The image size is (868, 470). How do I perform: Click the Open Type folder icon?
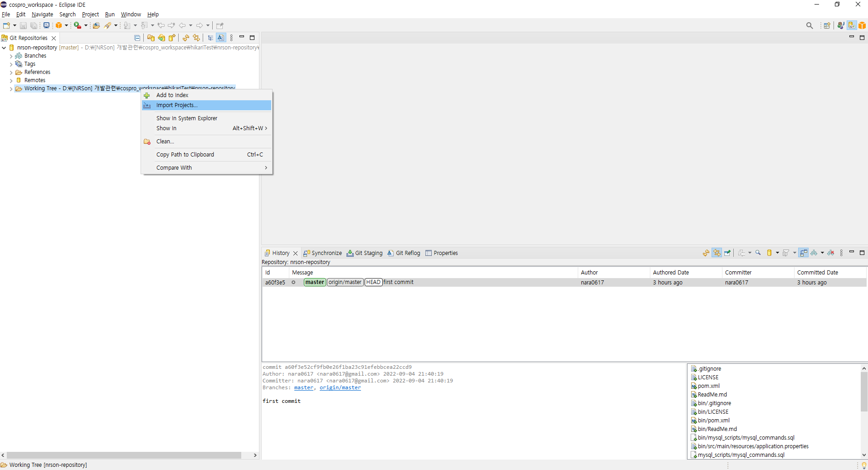pyautogui.click(x=96, y=25)
